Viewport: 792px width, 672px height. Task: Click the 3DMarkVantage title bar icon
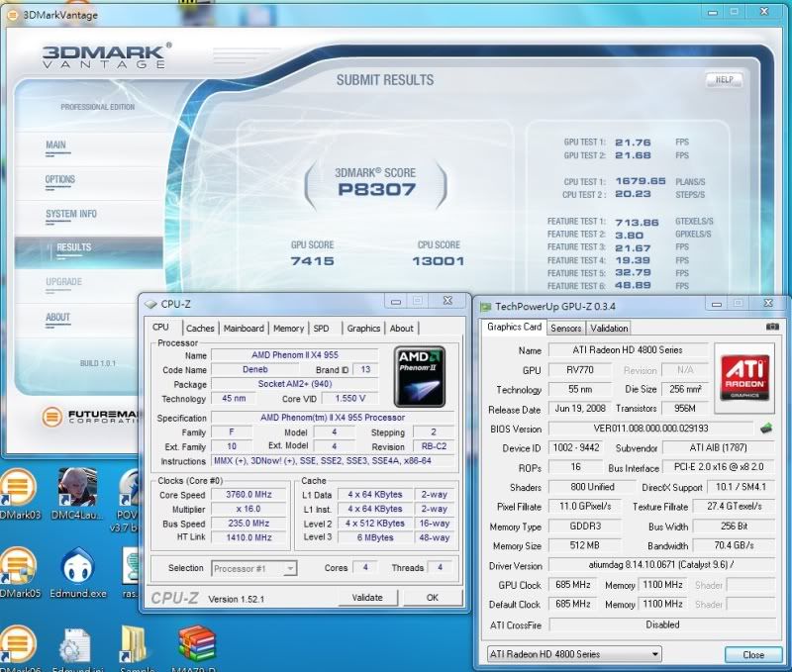tap(13, 15)
